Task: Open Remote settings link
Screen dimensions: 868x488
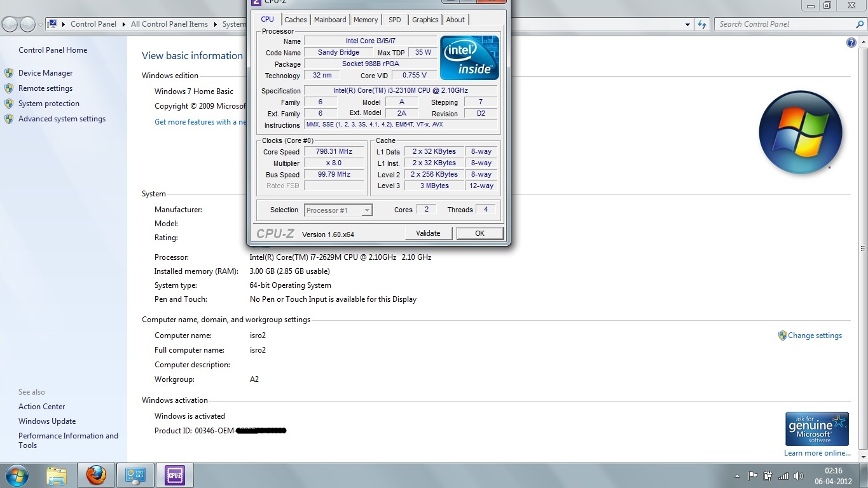Action: (45, 88)
